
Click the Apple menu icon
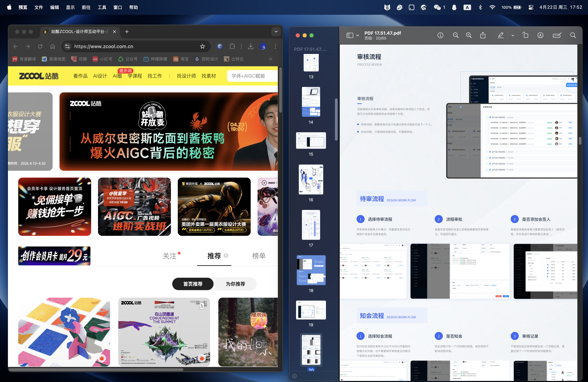(9, 7)
